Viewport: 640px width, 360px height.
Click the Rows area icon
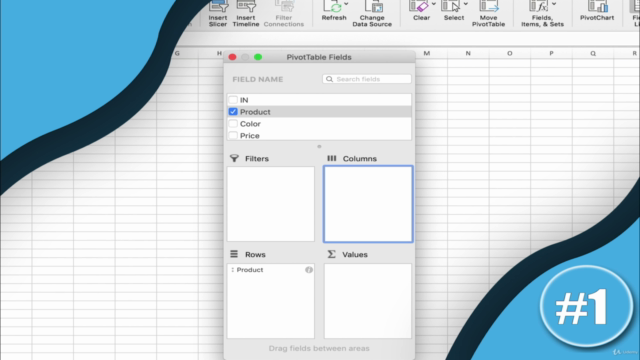pos(234,254)
